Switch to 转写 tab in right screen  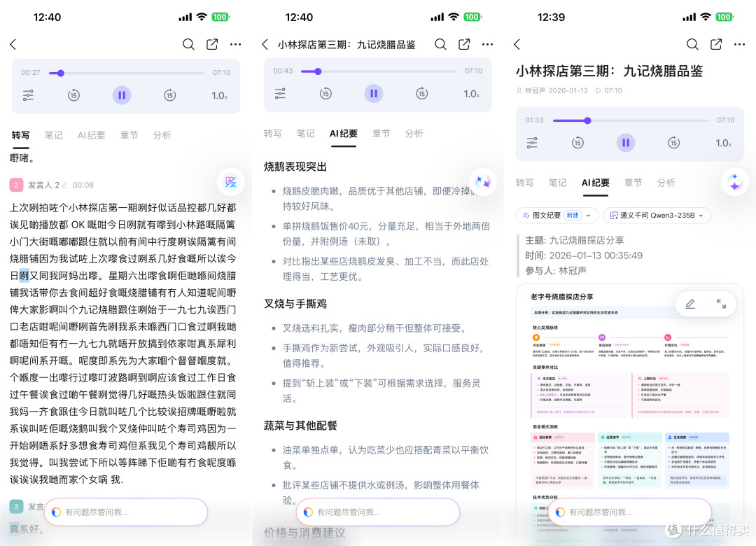(x=524, y=182)
